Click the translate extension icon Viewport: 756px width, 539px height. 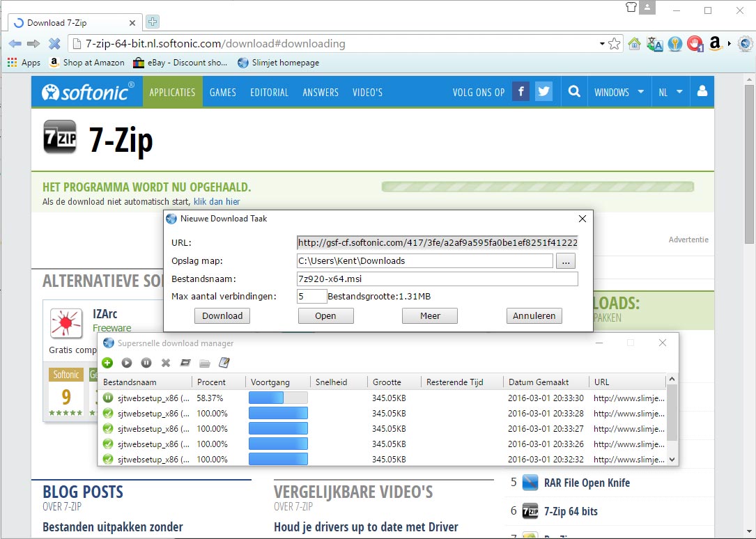(x=655, y=44)
